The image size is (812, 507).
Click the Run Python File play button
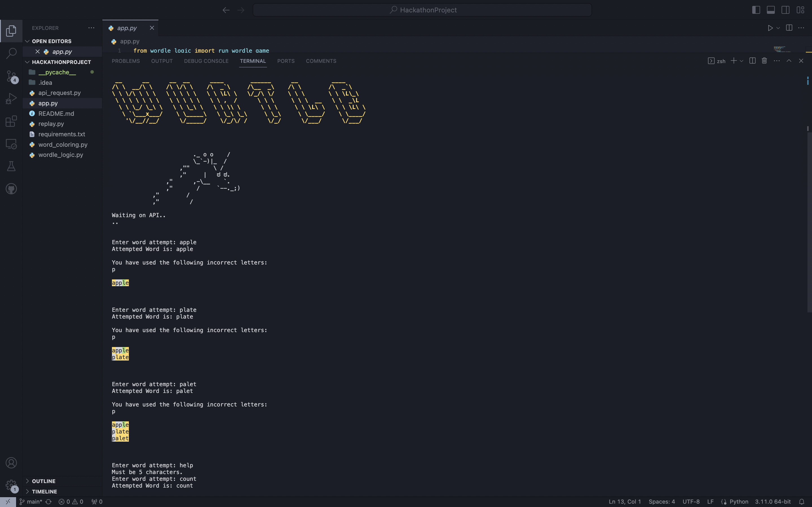(x=770, y=28)
